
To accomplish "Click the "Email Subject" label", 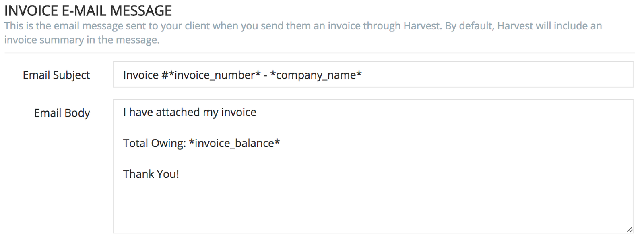I will [56, 75].
